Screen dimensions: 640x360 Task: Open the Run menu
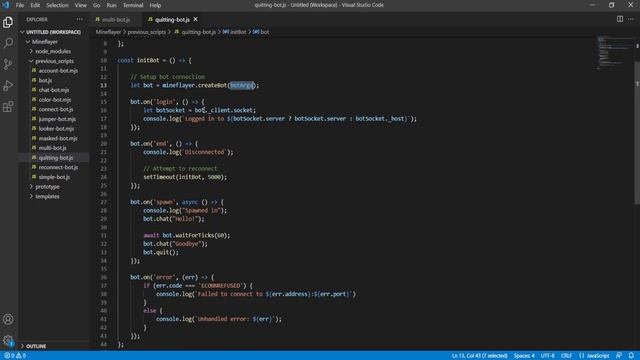coord(111,5)
